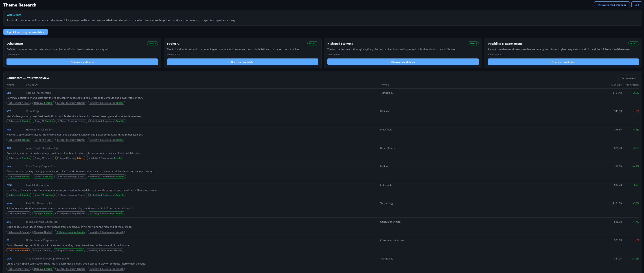Click INTACT badge on Debasement card
This screenshot has height=273, width=644.
click(152, 43)
